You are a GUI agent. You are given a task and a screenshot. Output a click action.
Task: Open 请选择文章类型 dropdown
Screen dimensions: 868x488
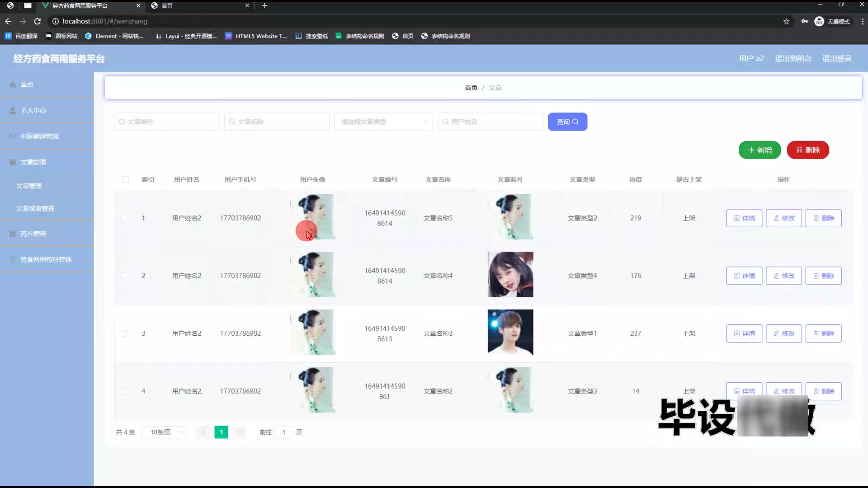point(383,122)
